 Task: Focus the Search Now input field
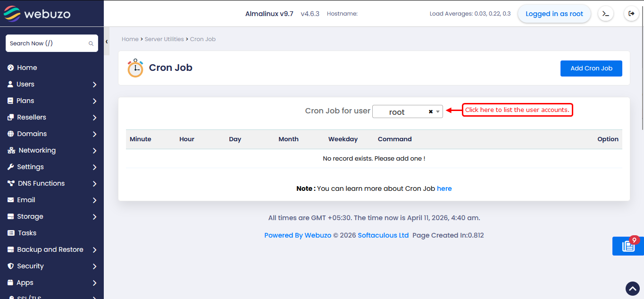coord(47,43)
